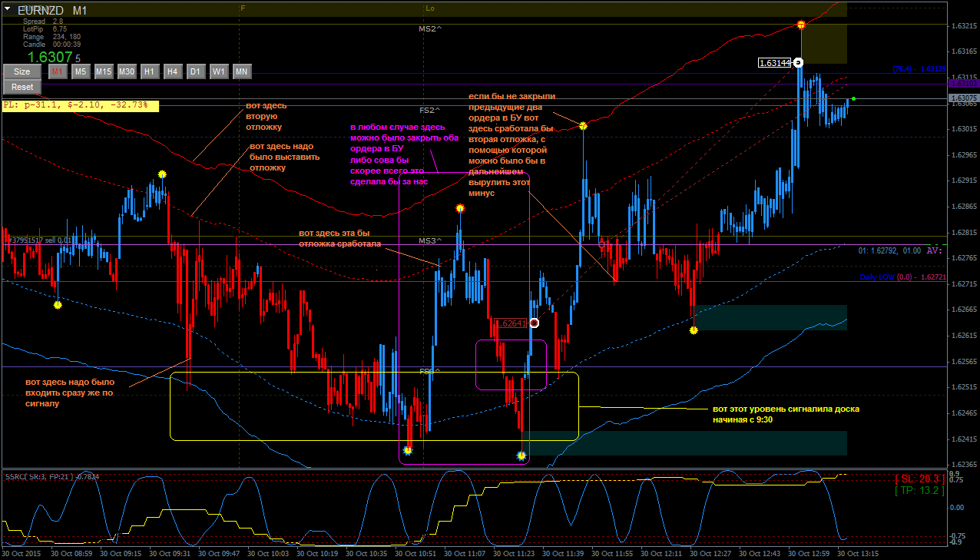This screenshot has width=980, height=560.
Task: Select the MS3^ level label
Action: [x=430, y=241]
